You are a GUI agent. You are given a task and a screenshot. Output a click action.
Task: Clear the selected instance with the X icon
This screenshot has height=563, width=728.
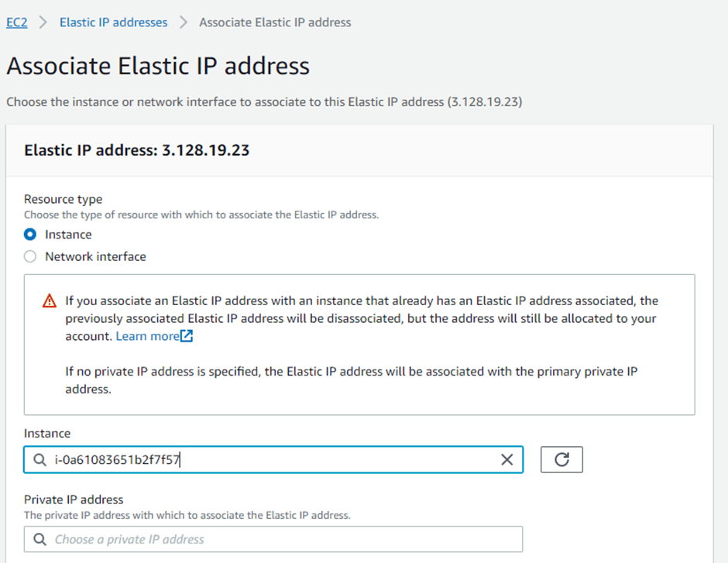click(x=507, y=460)
